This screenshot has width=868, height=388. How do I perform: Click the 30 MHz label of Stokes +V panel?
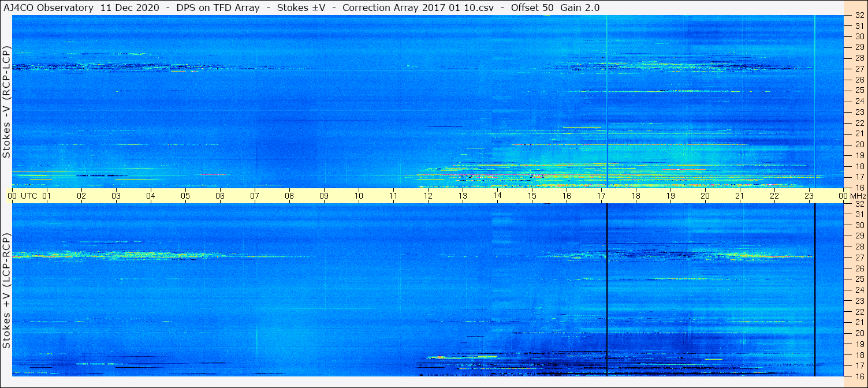pyautogui.click(x=859, y=225)
